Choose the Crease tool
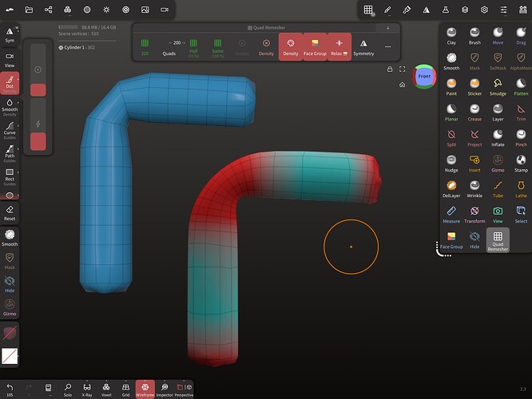The height and width of the screenshot is (399, 532). 474,113
